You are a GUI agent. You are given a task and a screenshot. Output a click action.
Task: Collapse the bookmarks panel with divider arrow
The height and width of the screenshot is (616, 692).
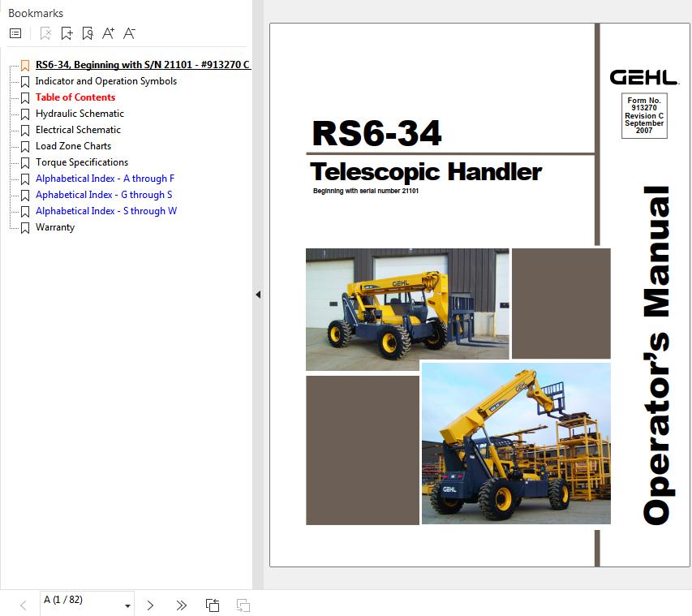pyautogui.click(x=258, y=295)
